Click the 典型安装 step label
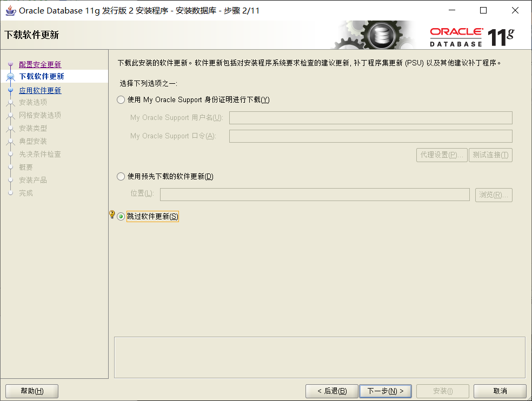Image resolution: width=532 pixels, height=401 pixels. [33, 141]
